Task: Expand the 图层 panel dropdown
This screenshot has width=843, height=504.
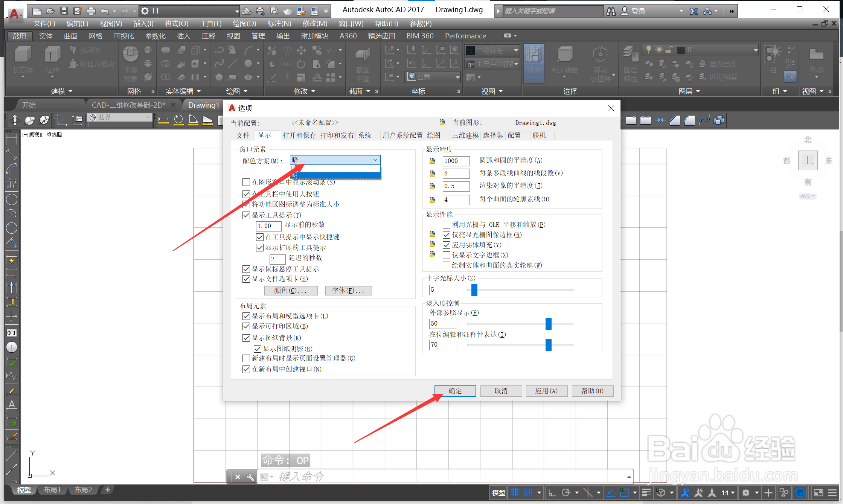Action: coord(689,91)
